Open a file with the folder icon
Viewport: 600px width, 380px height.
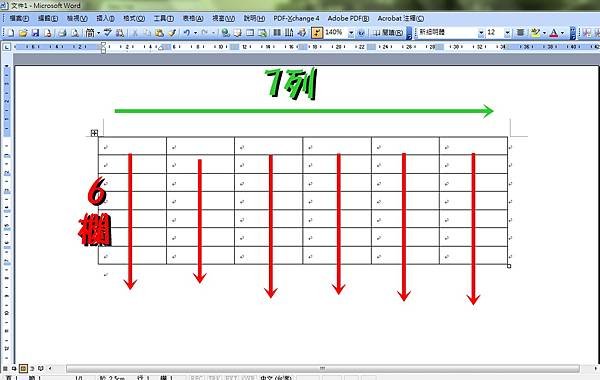tap(23, 33)
